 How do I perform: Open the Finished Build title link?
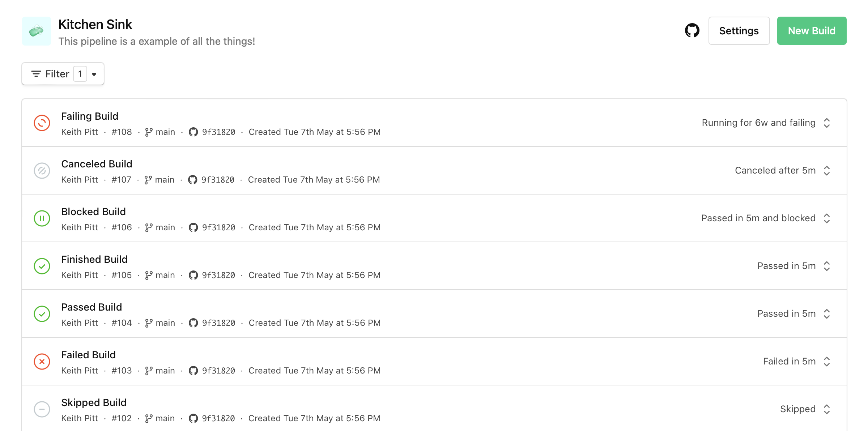click(x=94, y=259)
